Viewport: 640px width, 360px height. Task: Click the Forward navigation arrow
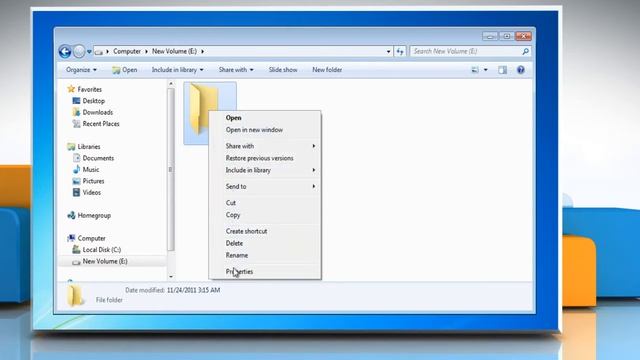(x=79, y=51)
